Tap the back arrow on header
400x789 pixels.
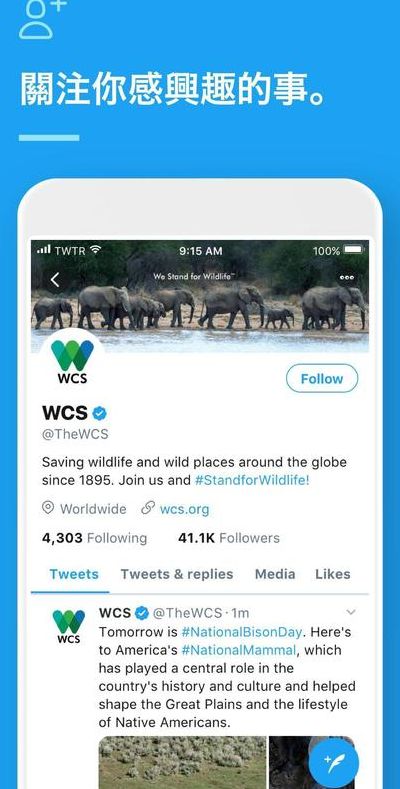[x=55, y=280]
